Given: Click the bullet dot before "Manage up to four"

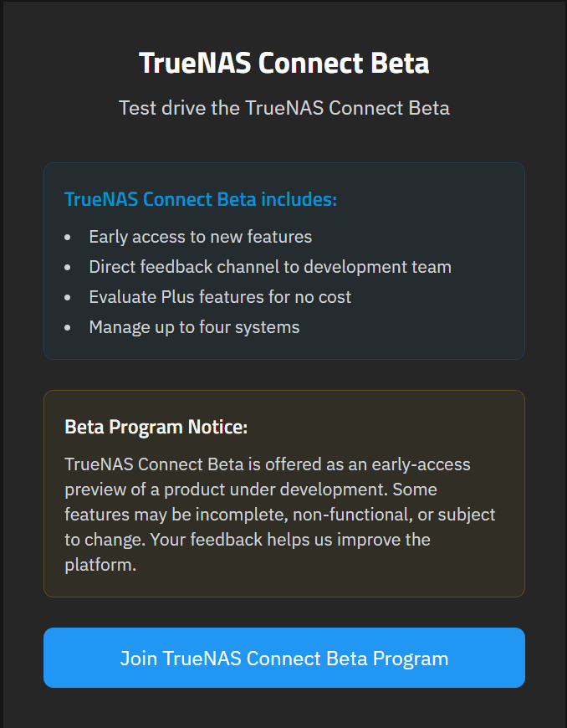Looking at the screenshot, I should click(68, 328).
